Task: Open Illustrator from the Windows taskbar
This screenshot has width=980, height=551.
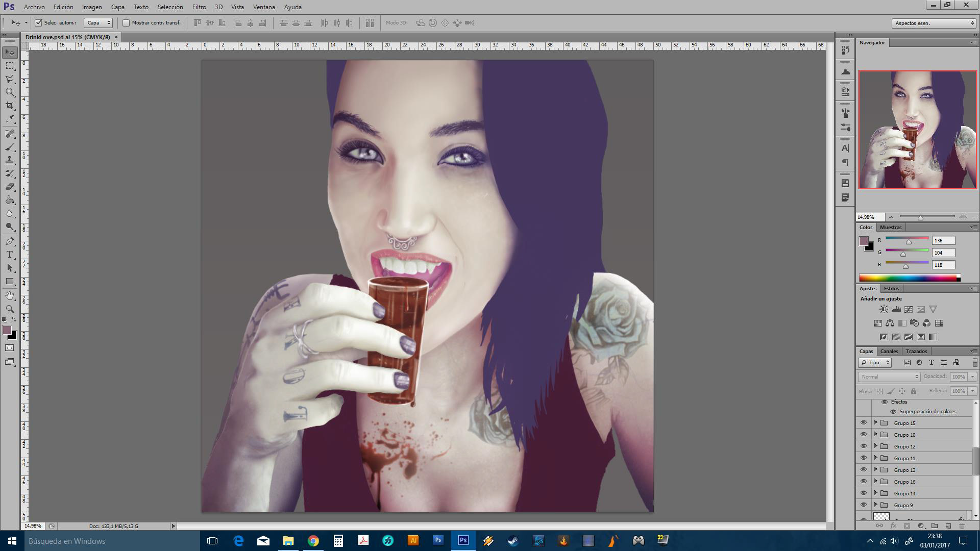Action: click(x=413, y=541)
